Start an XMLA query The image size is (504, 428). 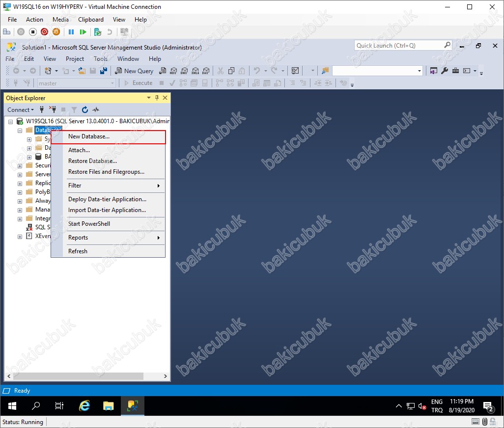pyautogui.click(x=195, y=71)
